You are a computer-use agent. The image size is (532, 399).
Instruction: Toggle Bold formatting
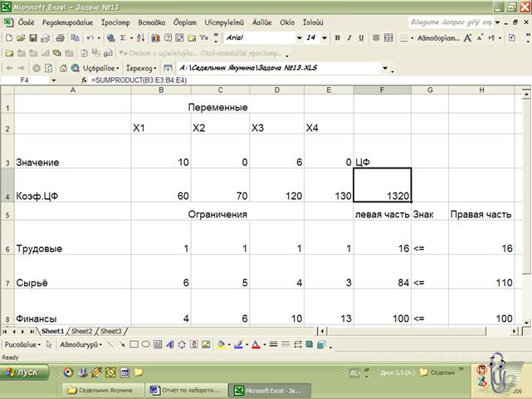(337, 38)
